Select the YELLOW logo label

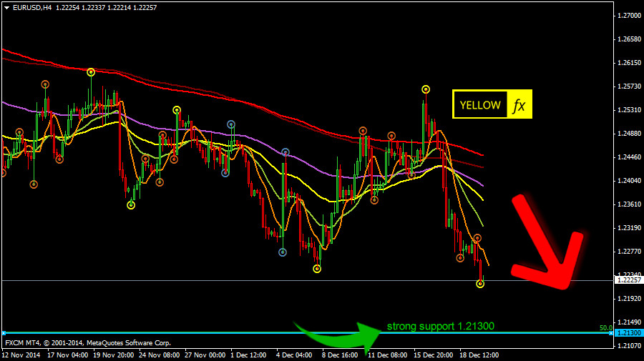click(479, 105)
